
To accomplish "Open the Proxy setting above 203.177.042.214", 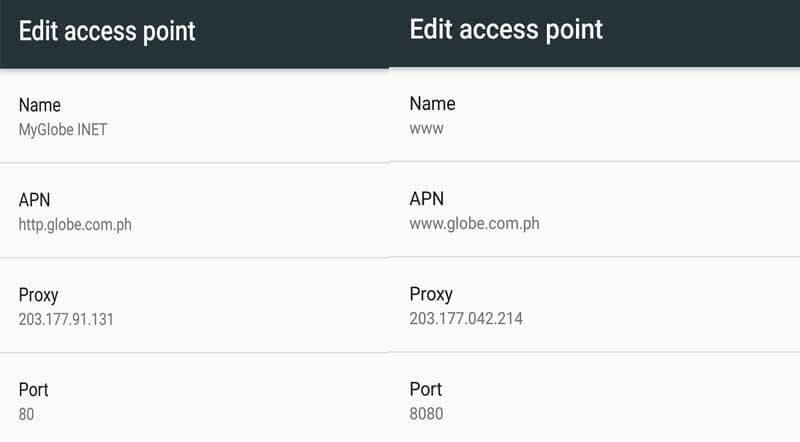I will [x=431, y=294].
